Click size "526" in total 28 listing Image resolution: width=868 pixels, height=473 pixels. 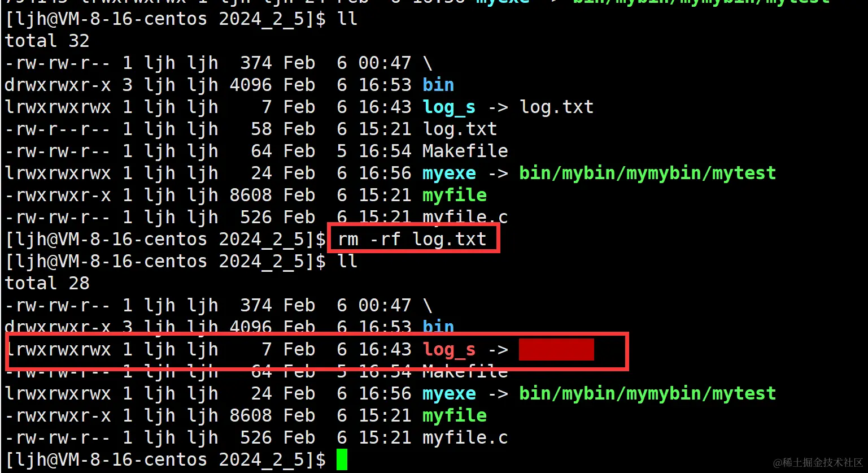[256, 437]
